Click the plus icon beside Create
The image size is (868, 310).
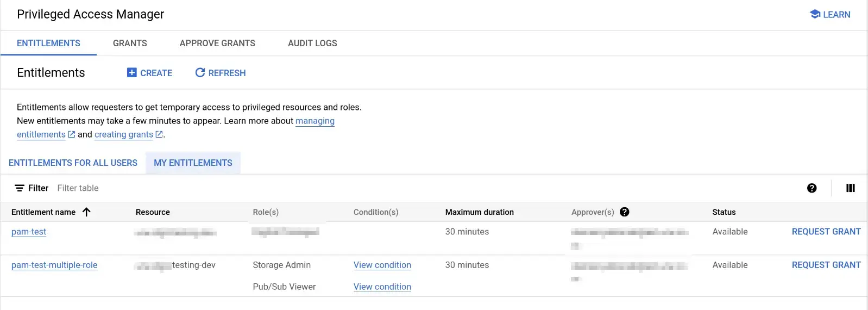point(132,72)
